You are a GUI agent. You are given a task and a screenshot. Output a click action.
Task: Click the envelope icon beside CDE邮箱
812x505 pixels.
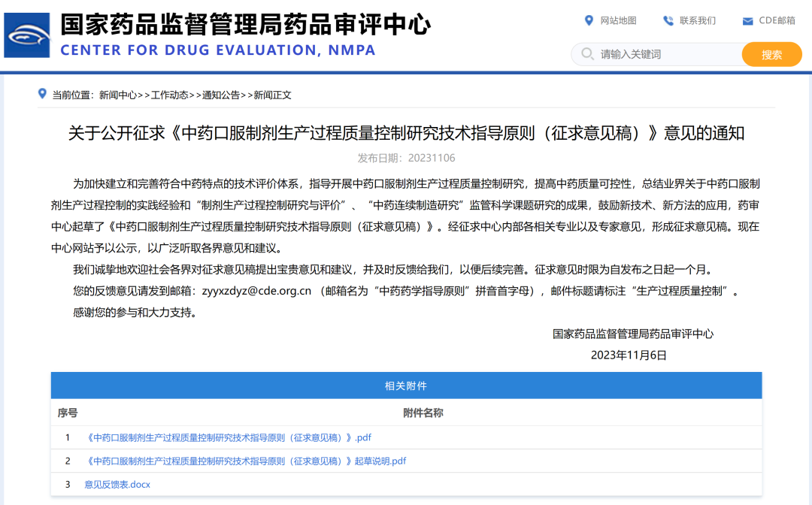point(748,21)
